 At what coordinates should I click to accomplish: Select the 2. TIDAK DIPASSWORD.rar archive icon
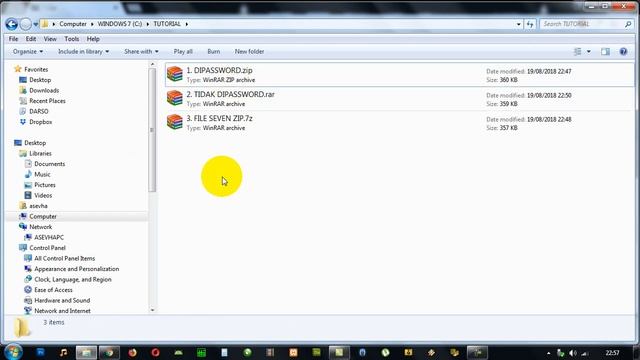click(x=175, y=98)
